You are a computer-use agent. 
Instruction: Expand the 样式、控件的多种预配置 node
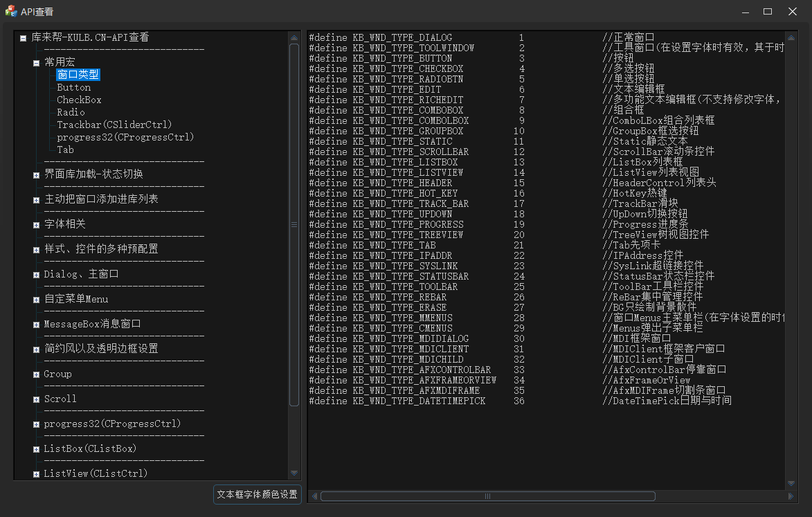click(x=36, y=250)
